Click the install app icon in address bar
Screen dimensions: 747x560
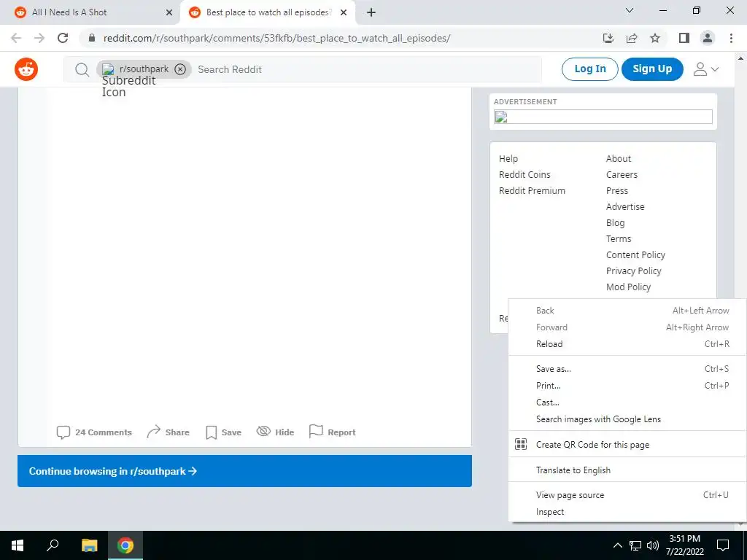tap(608, 38)
